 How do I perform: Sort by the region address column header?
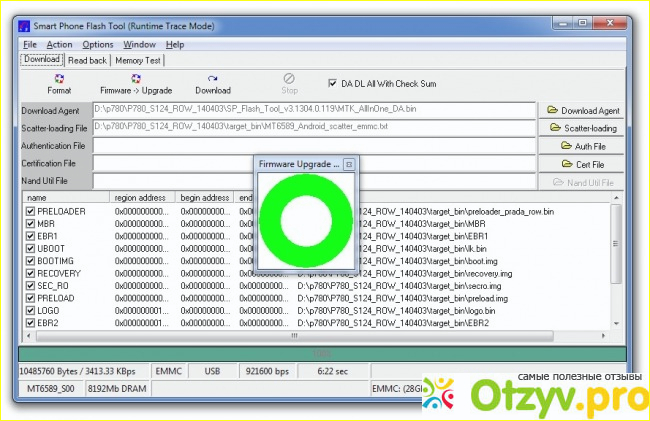pos(143,198)
